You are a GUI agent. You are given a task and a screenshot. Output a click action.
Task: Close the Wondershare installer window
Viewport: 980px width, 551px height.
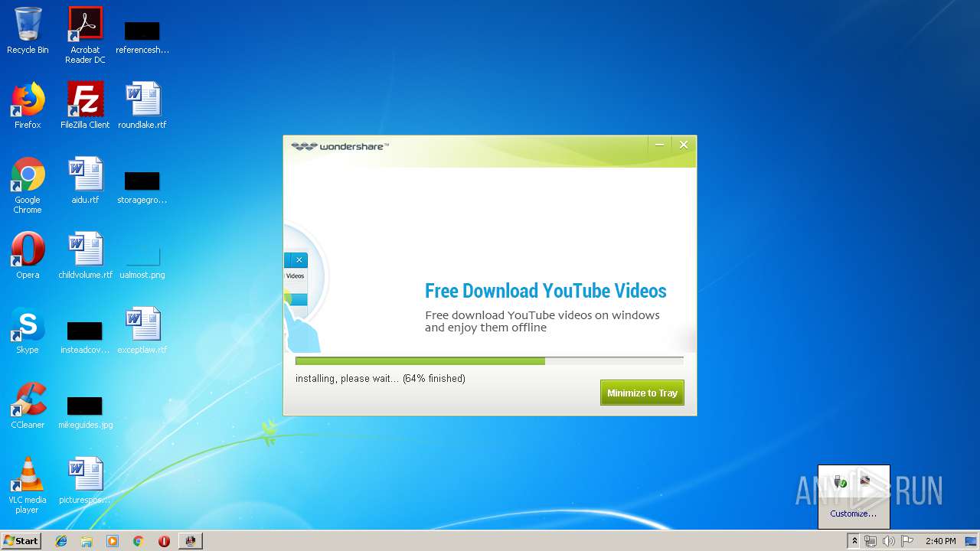coord(684,145)
